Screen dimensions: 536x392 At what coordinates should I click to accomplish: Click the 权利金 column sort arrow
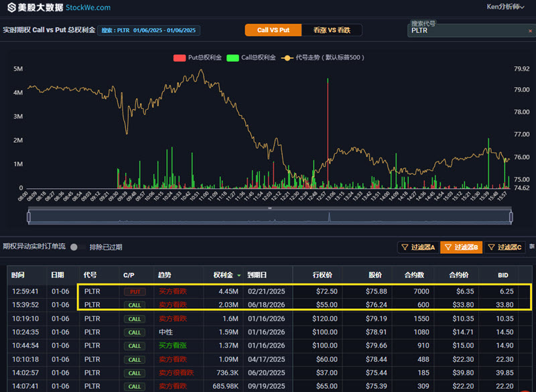click(239, 275)
